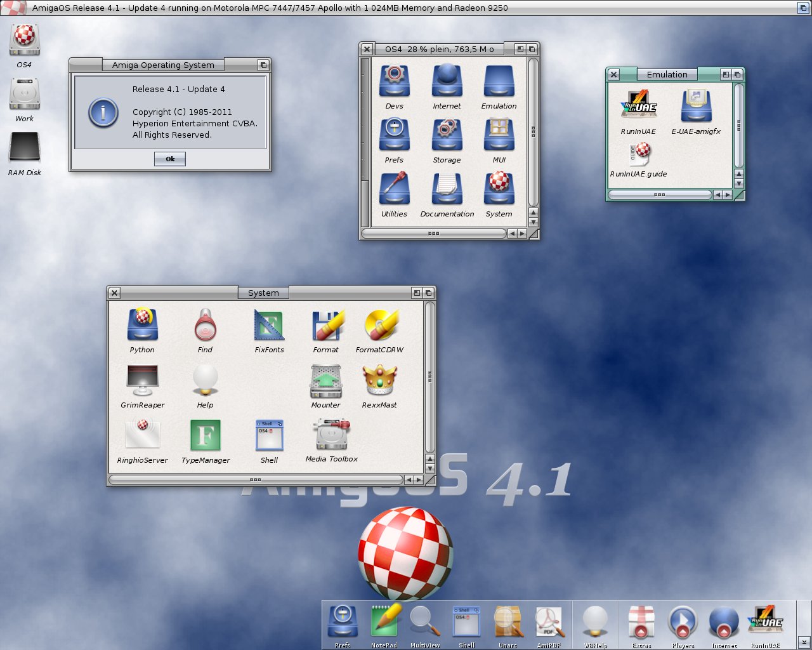Click depth gadget of System window

pos(428,293)
